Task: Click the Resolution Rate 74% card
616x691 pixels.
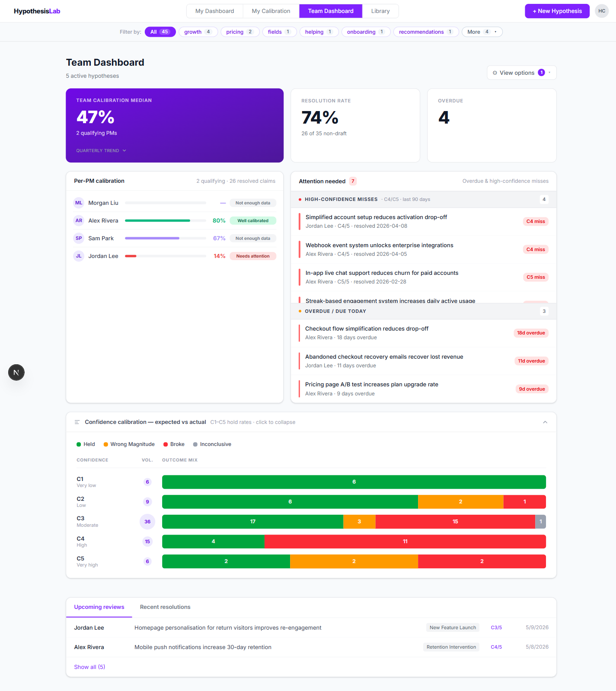Action: point(355,125)
